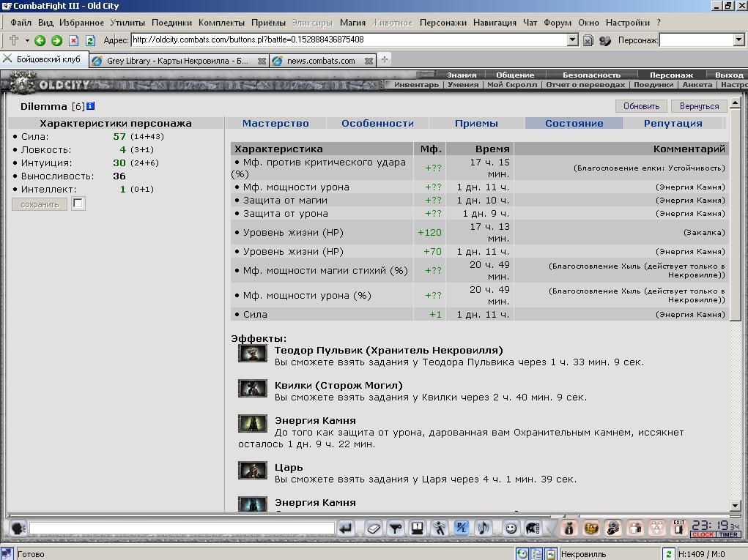Click Царь effect thumbnail
748x560 pixels.
click(252, 471)
